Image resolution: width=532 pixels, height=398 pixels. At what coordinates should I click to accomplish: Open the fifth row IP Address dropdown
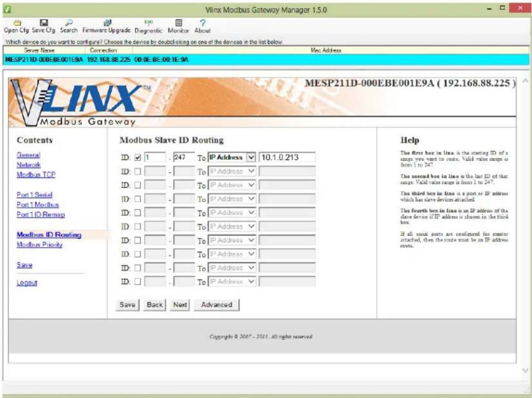point(232,213)
